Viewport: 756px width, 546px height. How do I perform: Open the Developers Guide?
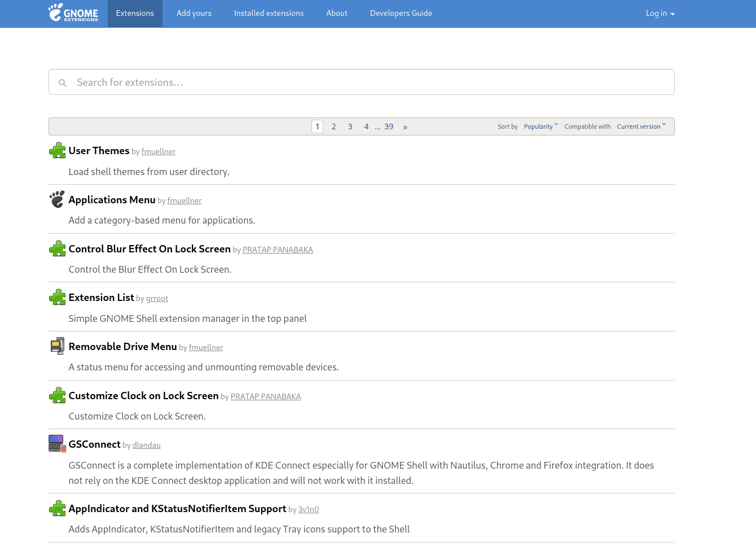(x=401, y=13)
